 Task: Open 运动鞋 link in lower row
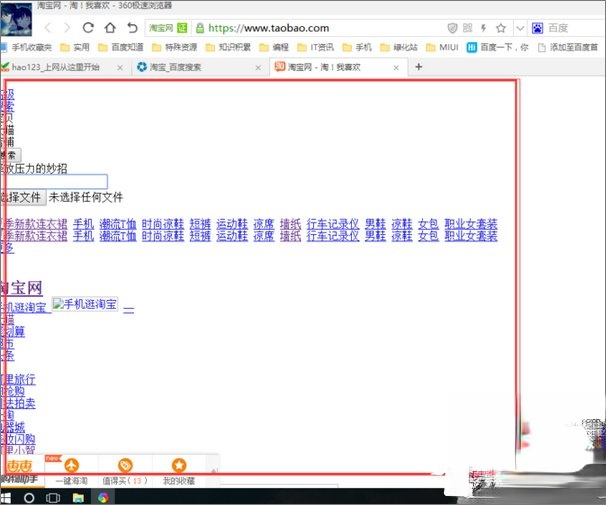tap(232, 236)
